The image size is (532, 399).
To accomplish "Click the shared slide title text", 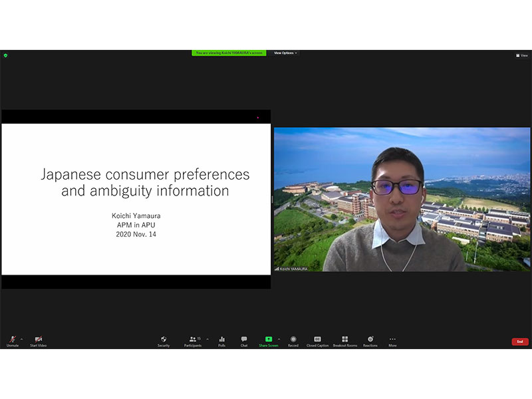I will pyautogui.click(x=145, y=183).
